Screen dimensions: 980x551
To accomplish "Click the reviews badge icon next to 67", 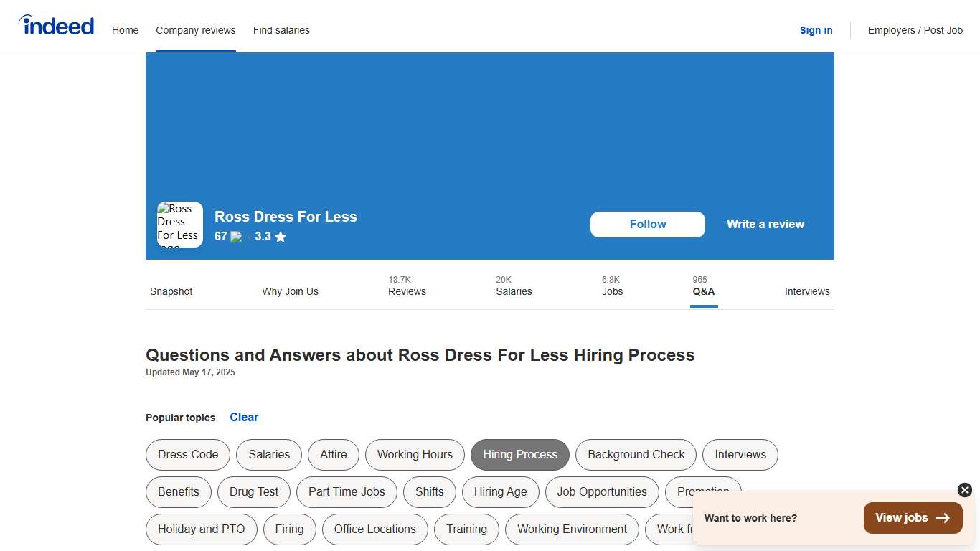I will tap(235, 236).
